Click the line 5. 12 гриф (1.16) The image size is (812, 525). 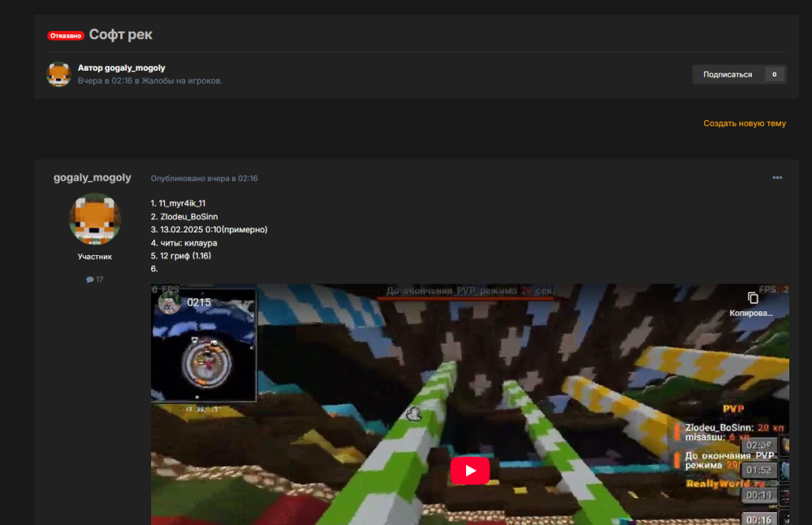point(181,256)
